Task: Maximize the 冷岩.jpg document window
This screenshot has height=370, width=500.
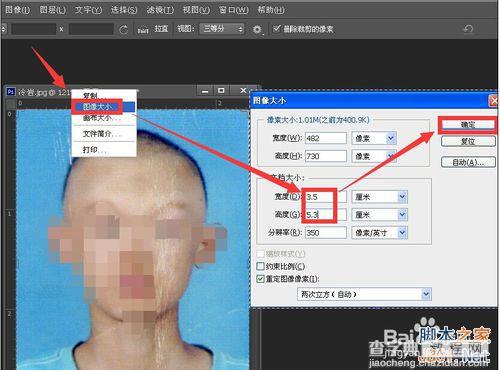Action: [x=221, y=90]
